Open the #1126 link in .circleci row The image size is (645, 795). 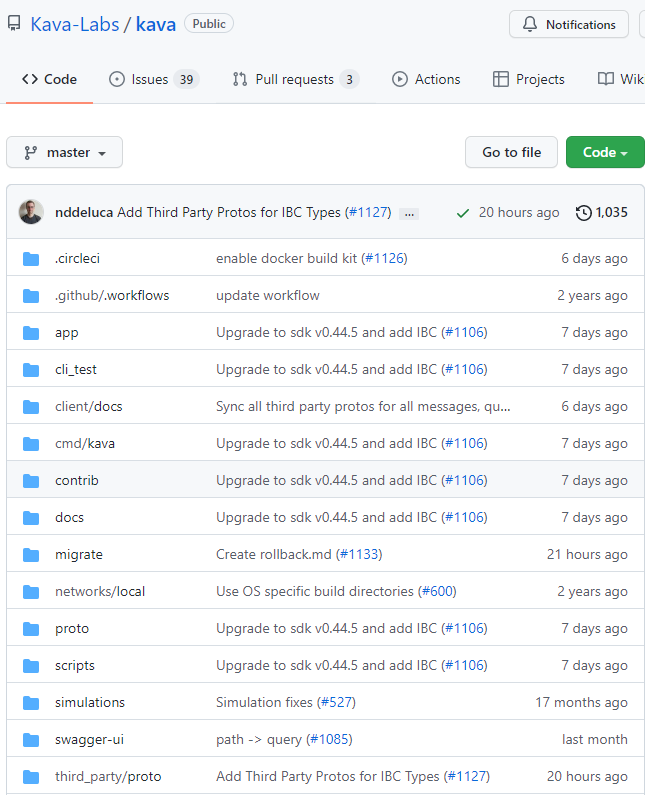[385, 259]
